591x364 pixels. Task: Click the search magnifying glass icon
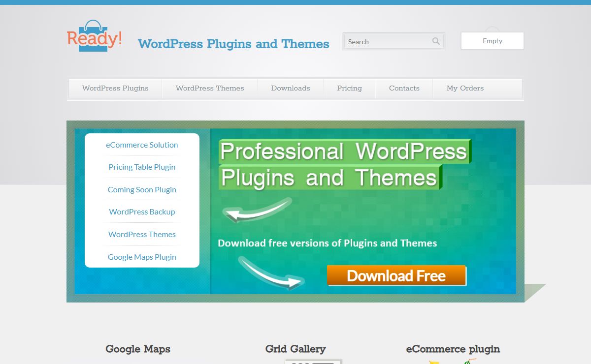pyautogui.click(x=436, y=41)
